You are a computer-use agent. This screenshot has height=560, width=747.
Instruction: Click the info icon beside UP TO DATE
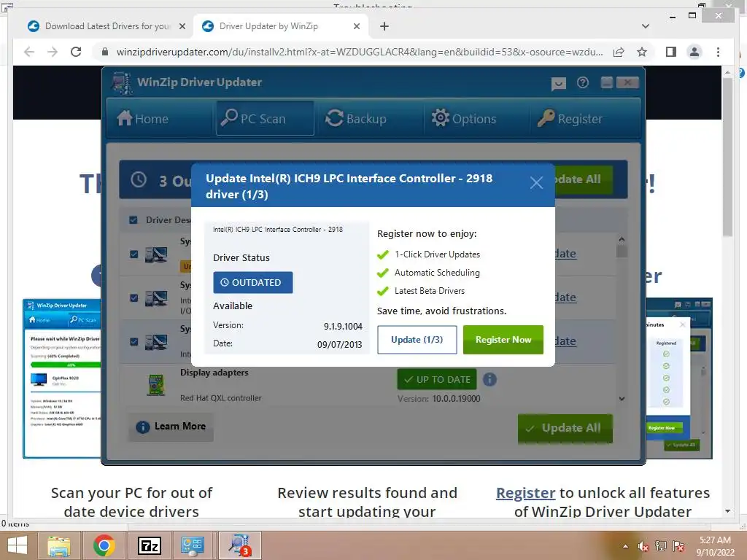[x=489, y=379]
